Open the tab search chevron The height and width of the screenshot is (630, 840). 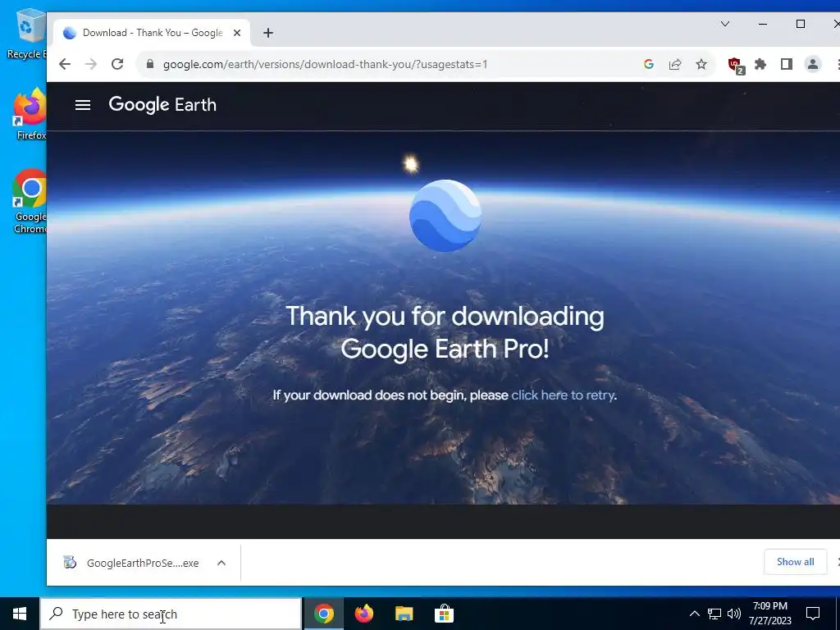coord(725,24)
